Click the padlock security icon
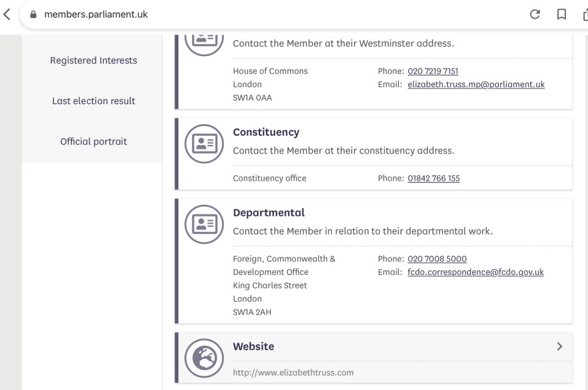588x390 pixels. point(33,14)
